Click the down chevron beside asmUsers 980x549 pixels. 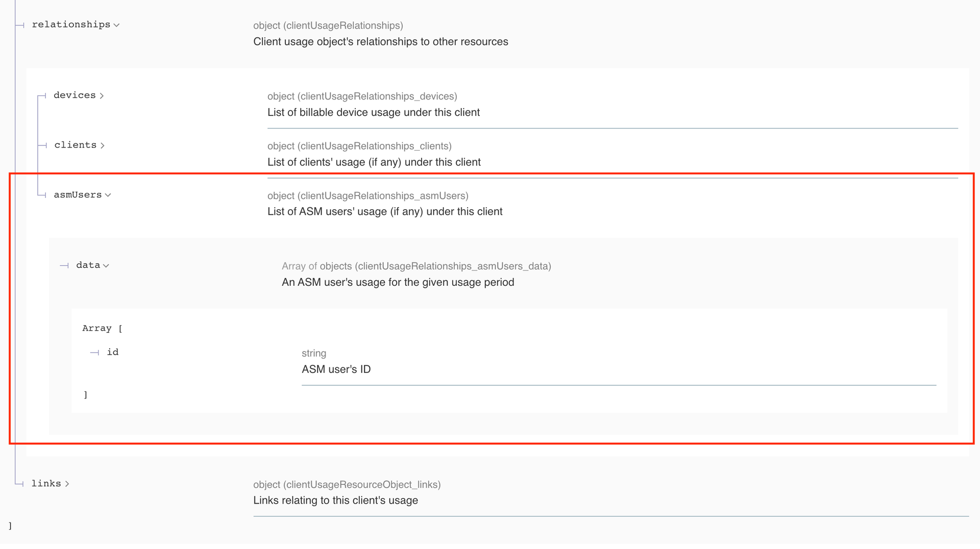(108, 195)
